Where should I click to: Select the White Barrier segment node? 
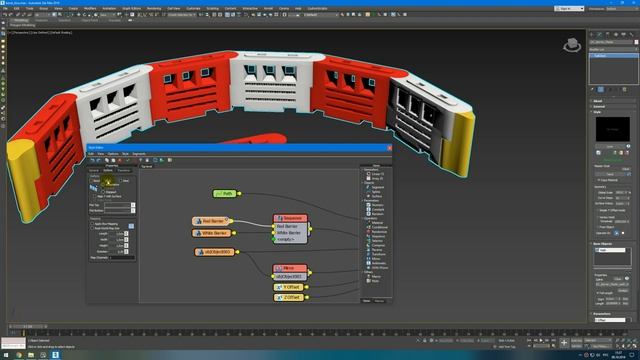pyautogui.click(x=211, y=233)
